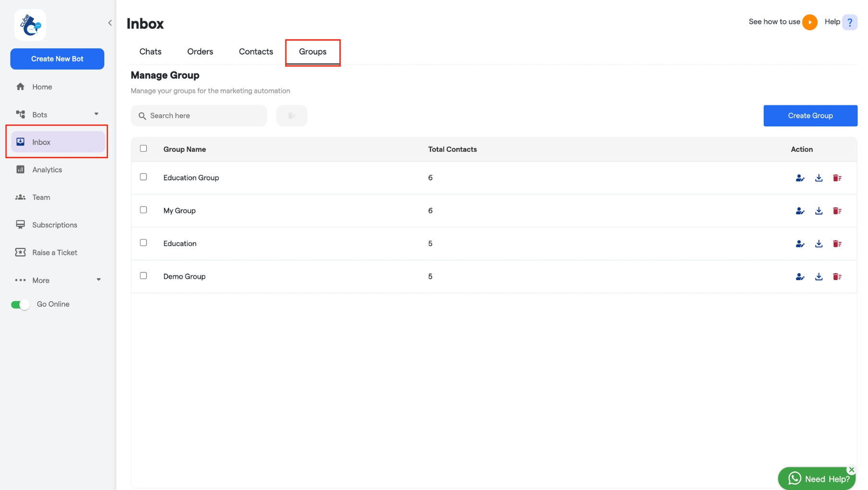The width and height of the screenshot is (868, 490).
Task: Check the My Group row checkbox
Action: (143, 210)
